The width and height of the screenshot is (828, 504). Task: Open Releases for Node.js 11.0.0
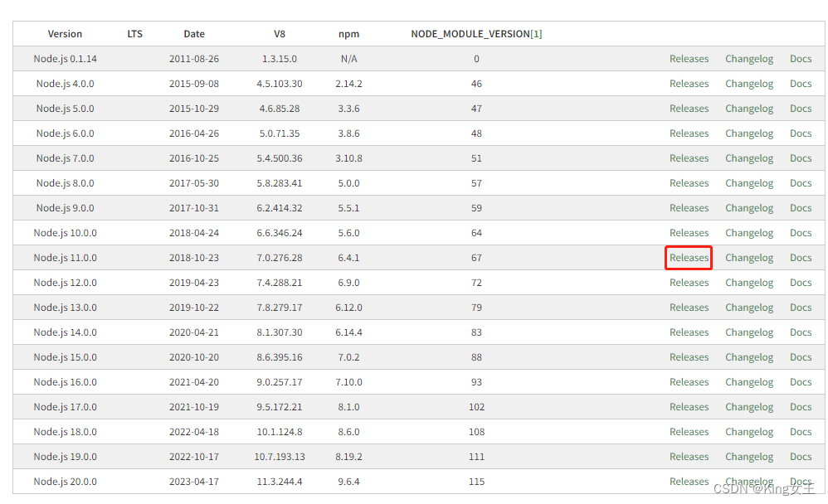click(689, 258)
